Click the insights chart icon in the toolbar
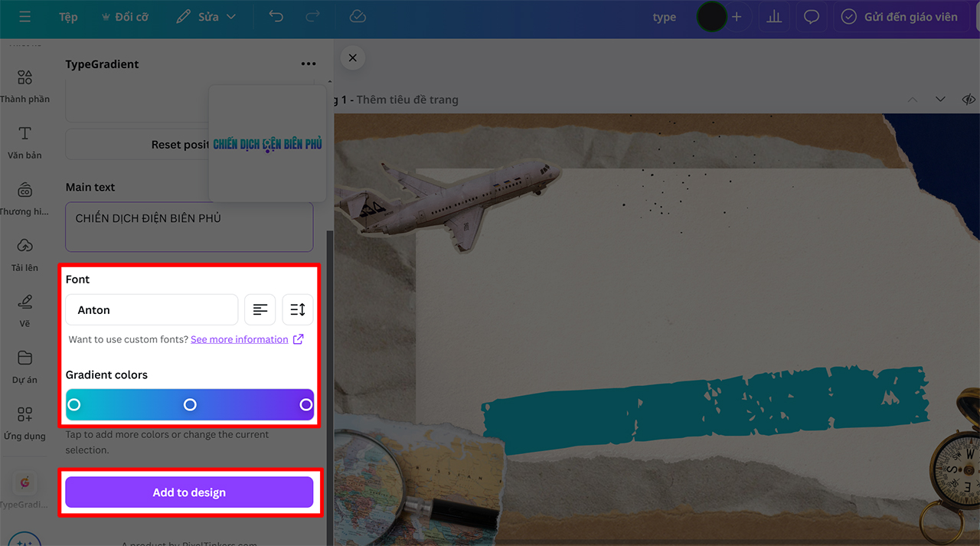 pos(773,16)
